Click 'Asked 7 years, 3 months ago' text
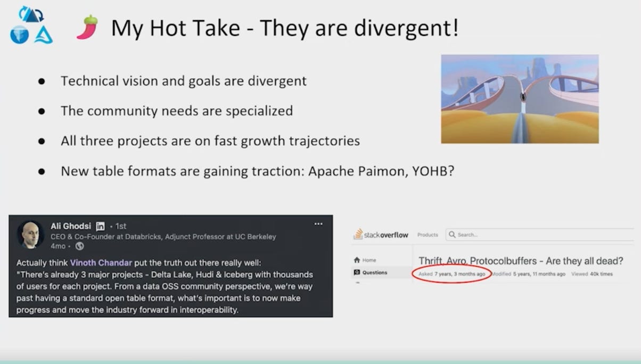 (x=451, y=274)
